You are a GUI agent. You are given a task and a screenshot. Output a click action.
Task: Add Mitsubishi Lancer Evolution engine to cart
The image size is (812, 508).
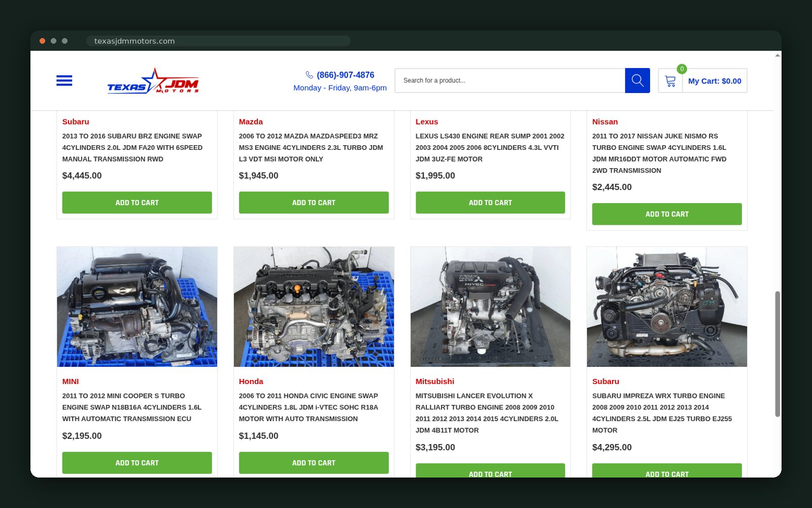coord(490,471)
